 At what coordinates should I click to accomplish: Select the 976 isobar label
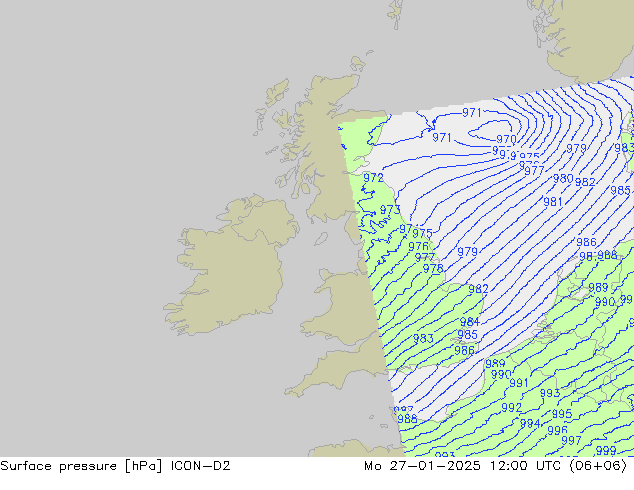pos(418,246)
